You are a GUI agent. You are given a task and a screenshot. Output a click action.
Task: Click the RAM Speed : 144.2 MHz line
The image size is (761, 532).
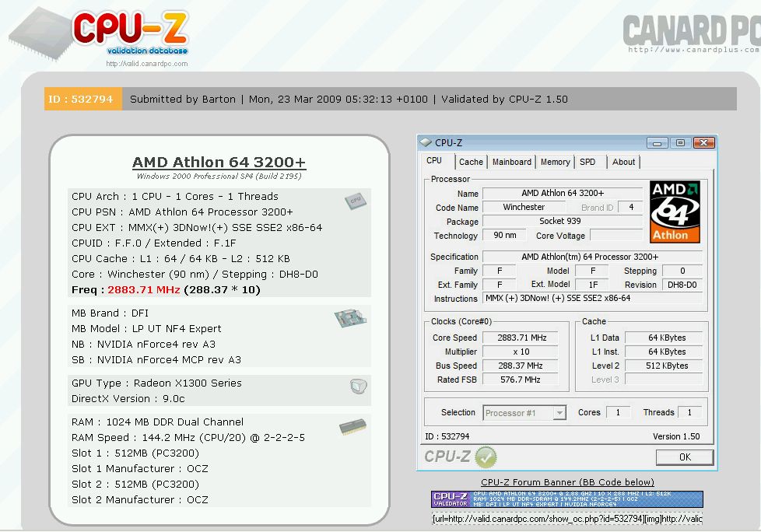tap(188, 437)
